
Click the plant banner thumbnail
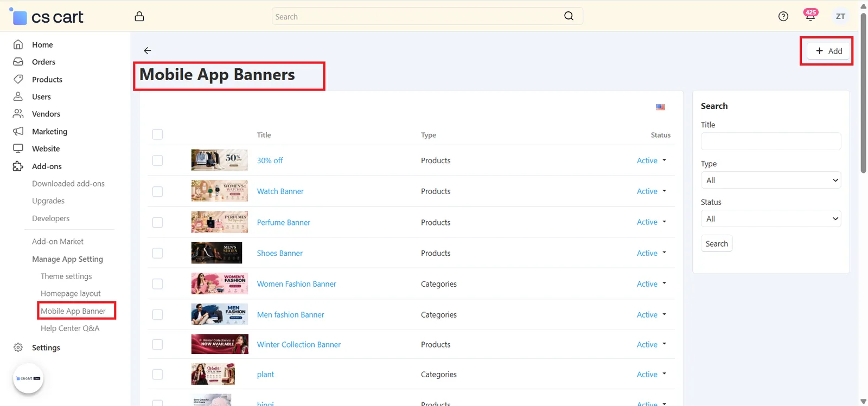point(213,374)
